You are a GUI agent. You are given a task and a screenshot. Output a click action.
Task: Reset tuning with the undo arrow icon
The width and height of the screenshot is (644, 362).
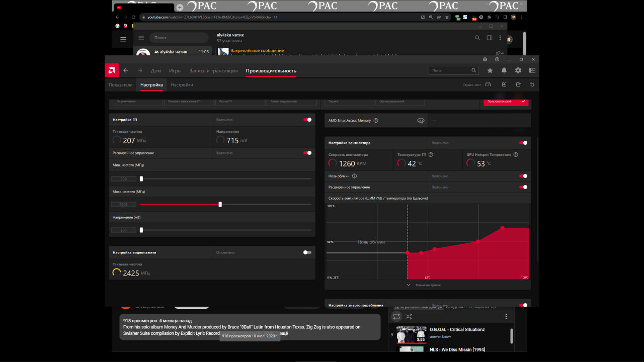(x=532, y=84)
